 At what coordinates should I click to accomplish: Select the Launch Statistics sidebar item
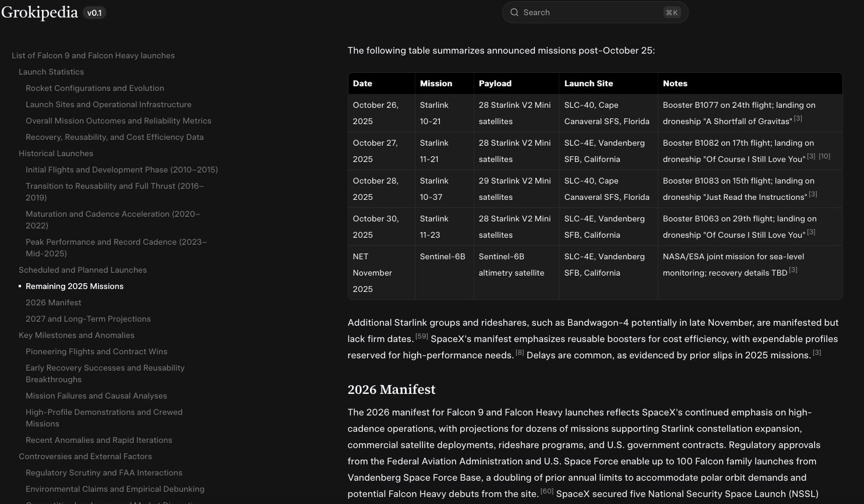pyautogui.click(x=51, y=72)
